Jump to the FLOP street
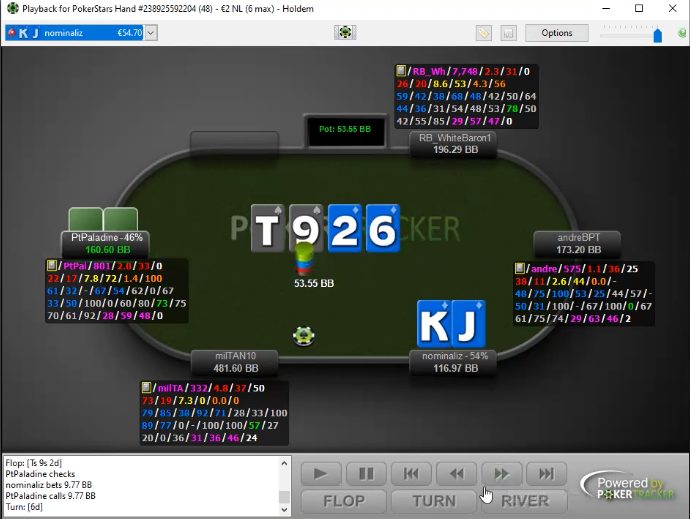 click(344, 501)
